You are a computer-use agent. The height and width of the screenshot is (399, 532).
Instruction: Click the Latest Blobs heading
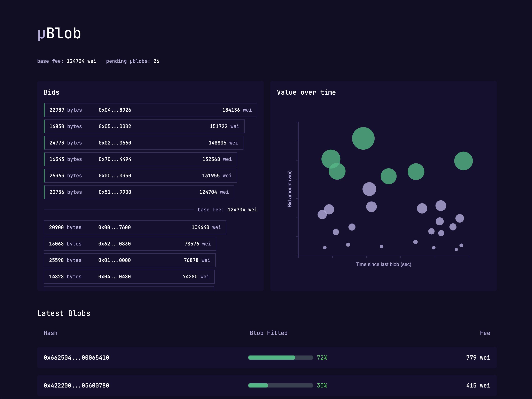(x=64, y=313)
